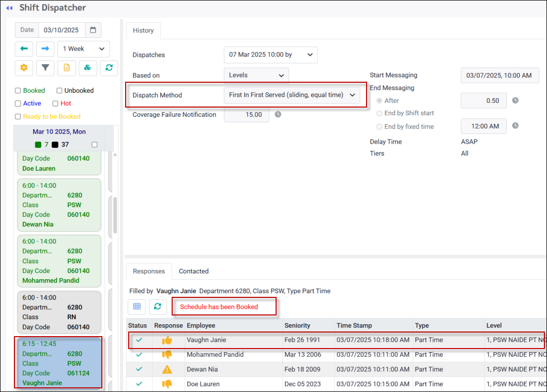The image size is (547, 392).
Task: Click the After 0.50 value field
Action: tap(483, 100)
